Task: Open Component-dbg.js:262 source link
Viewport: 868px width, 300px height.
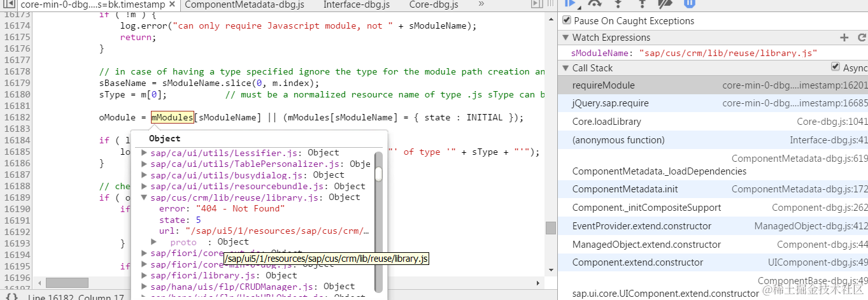Action: (x=820, y=208)
